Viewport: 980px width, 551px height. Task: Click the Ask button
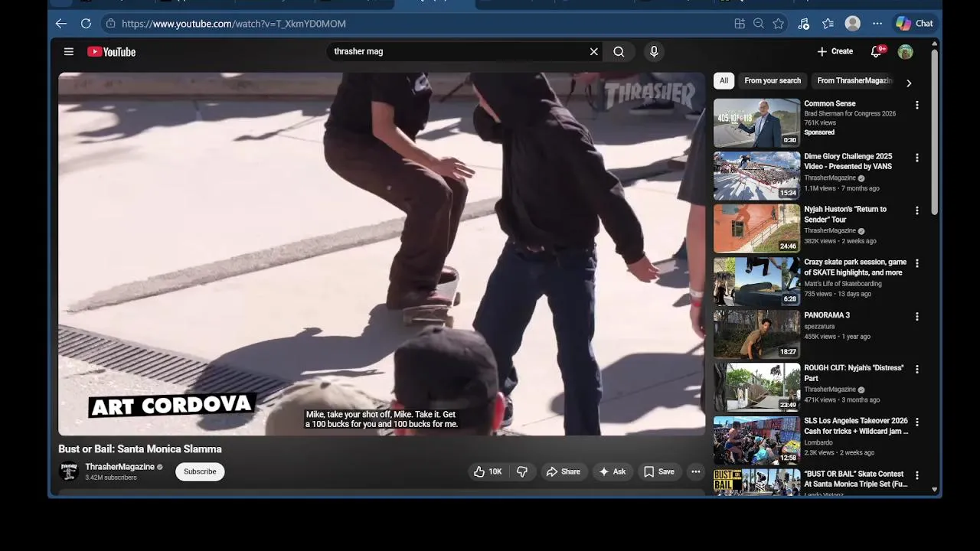[612, 471]
